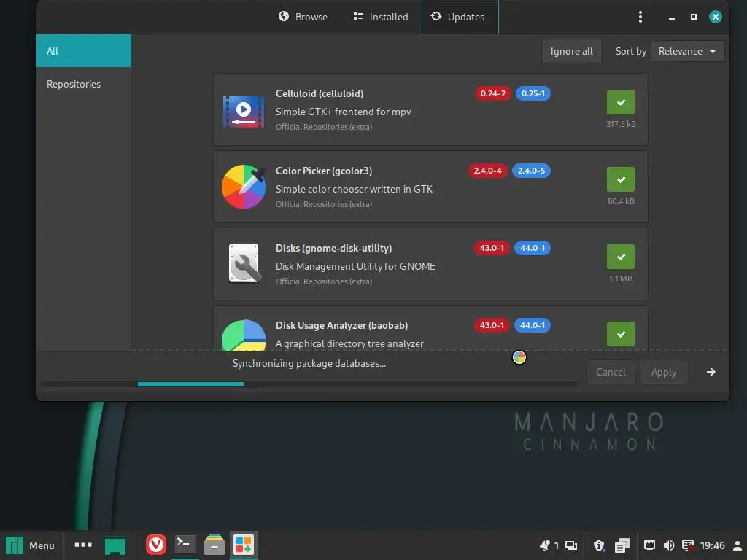Click the Disks wrench drive icon

click(x=244, y=264)
